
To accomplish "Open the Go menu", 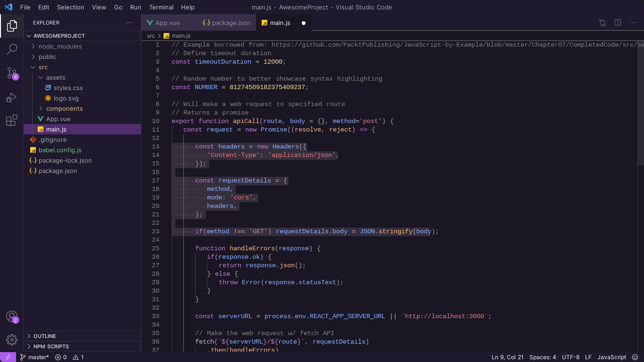I will tap(118, 7).
